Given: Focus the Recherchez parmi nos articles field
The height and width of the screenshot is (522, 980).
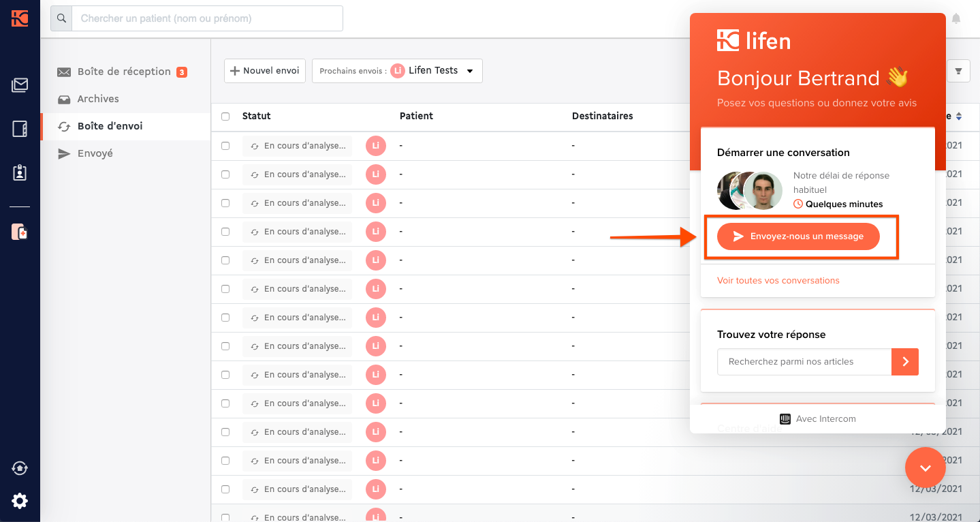Looking at the screenshot, I should click(x=804, y=362).
